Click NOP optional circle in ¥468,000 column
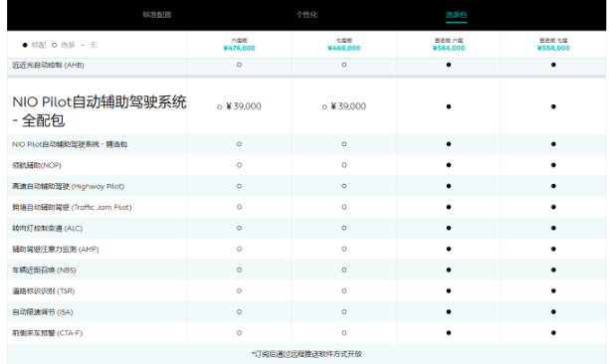Screen dimensions: 609x364 pyautogui.click(x=344, y=165)
